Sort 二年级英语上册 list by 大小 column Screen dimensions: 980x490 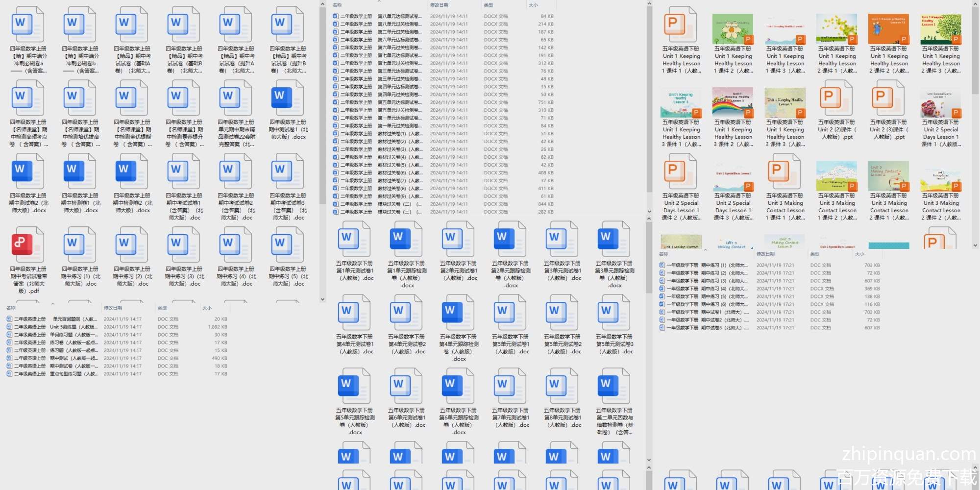point(207,308)
